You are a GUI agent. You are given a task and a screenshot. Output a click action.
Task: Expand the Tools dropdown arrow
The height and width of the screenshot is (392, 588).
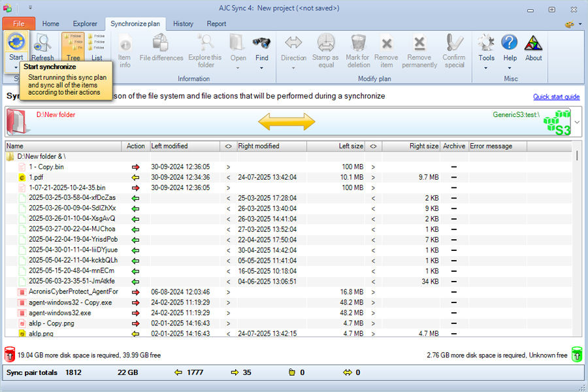tap(485, 68)
